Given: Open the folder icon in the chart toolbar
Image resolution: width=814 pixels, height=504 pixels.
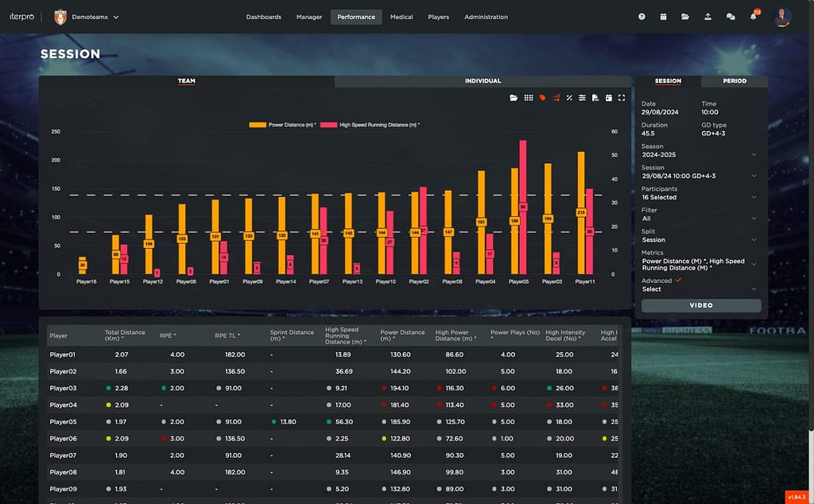Looking at the screenshot, I should (514, 98).
